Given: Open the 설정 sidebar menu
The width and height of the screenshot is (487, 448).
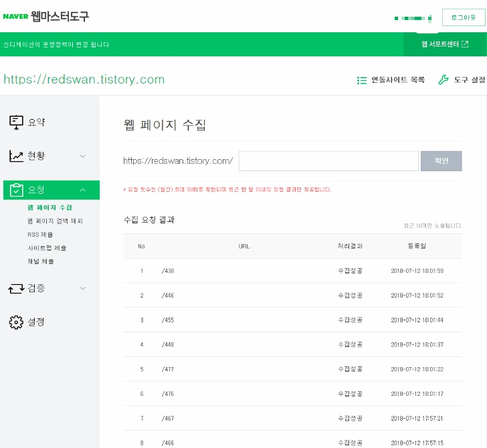Looking at the screenshot, I should coord(36,322).
